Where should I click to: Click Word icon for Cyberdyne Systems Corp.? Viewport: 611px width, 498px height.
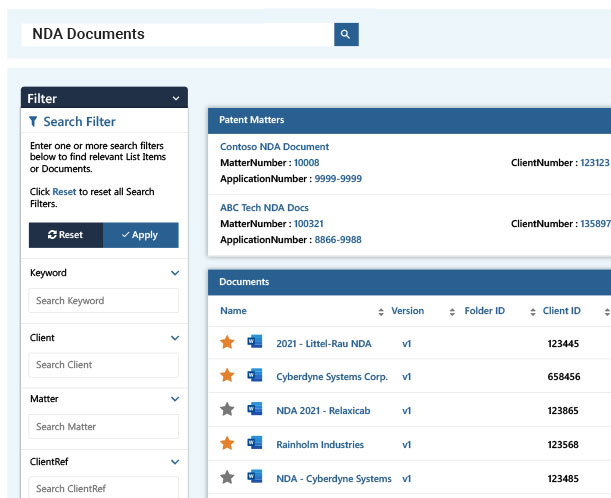click(255, 375)
